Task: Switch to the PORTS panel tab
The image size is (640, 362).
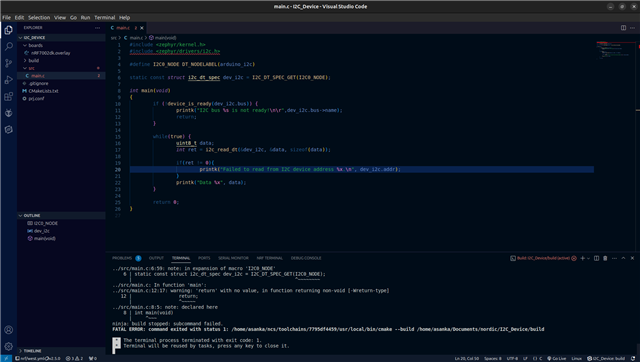Action: [204, 258]
